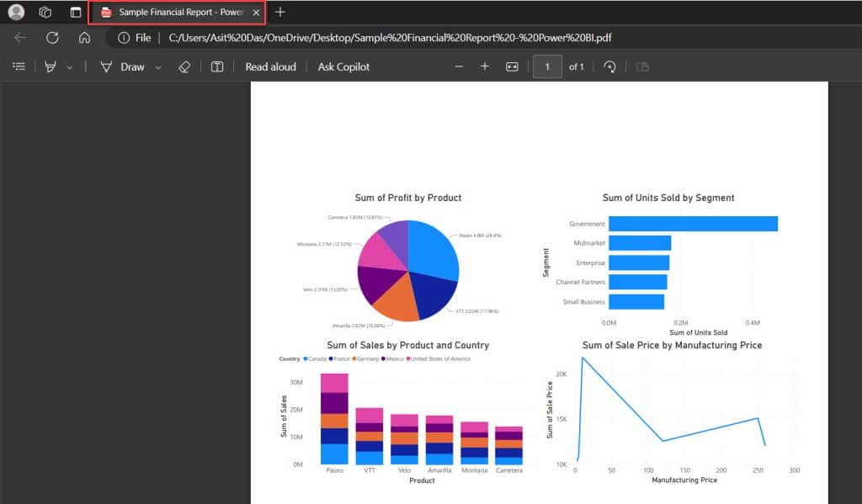This screenshot has height=504, width=862.
Task: Open the PDF table of contents icon
Action: (x=19, y=66)
